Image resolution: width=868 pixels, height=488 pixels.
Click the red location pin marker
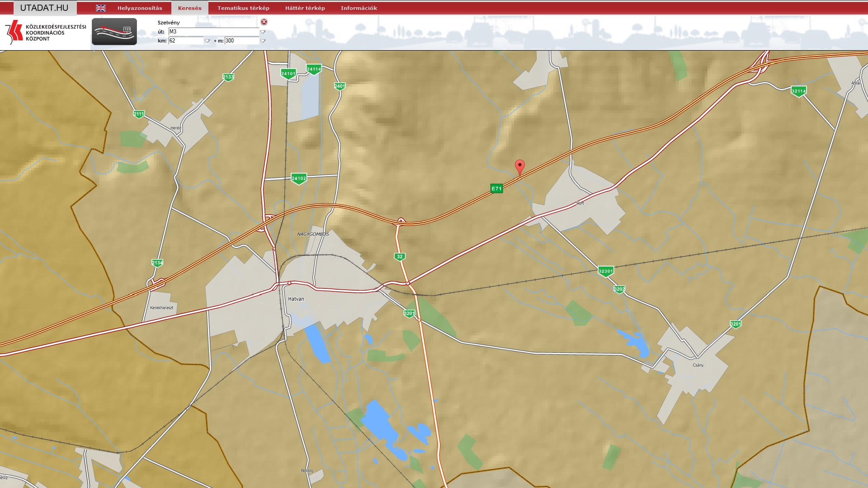(520, 166)
